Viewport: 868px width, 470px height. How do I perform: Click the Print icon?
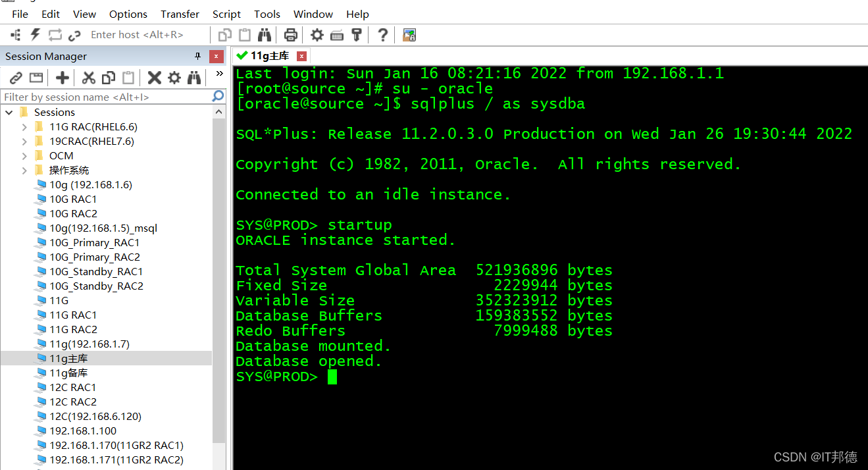pyautogui.click(x=290, y=35)
